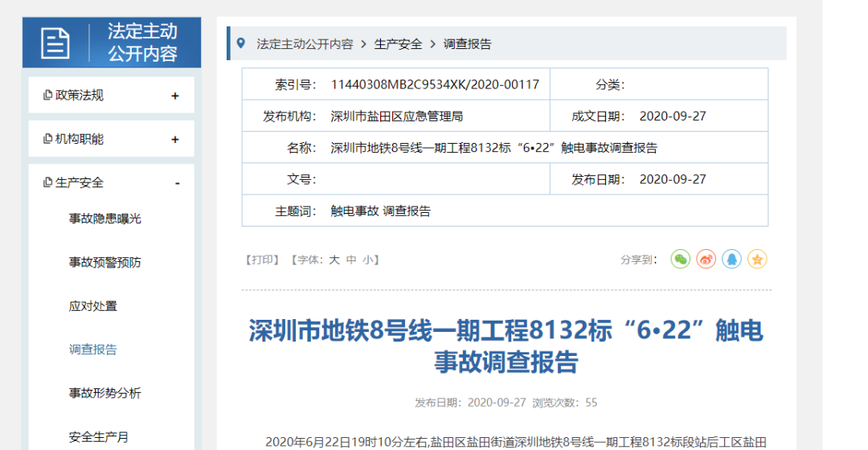Go to 生产安全 breadcrumb link

click(x=398, y=44)
